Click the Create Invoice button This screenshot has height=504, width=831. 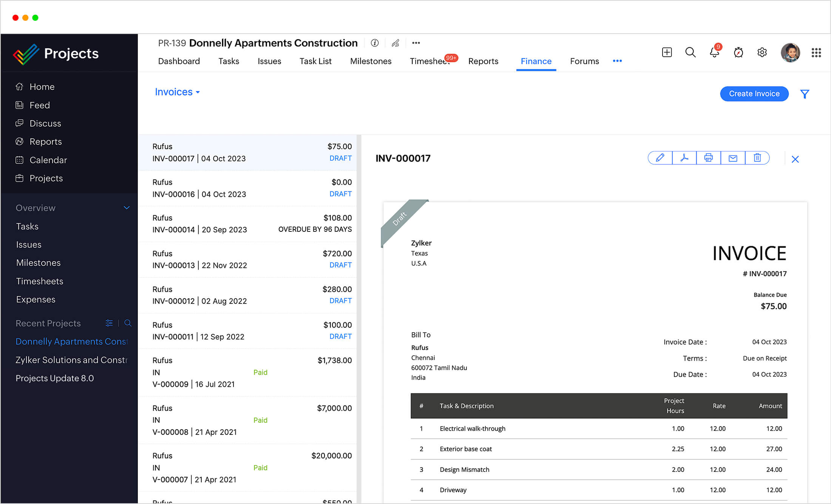[x=754, y=92]
